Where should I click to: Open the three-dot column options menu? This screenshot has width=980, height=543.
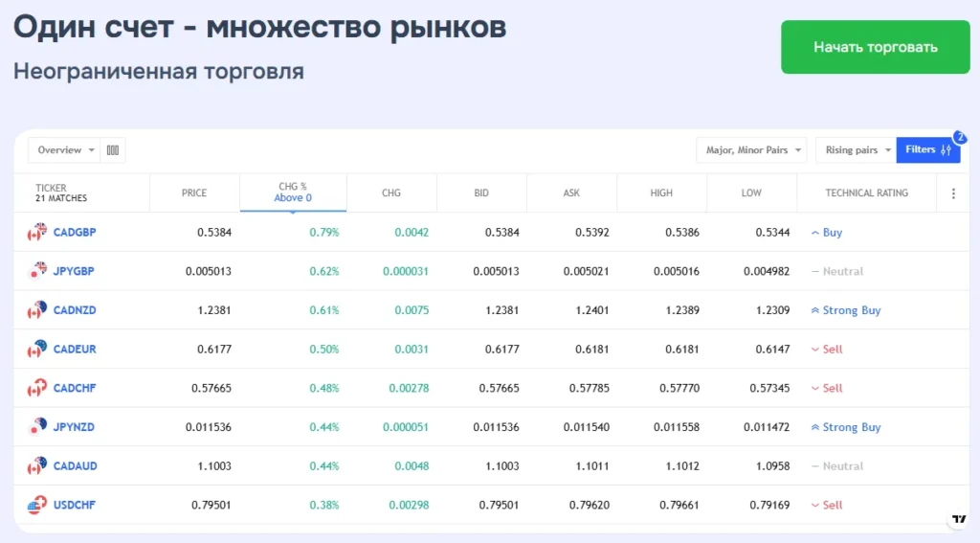click(x=953, y=193)
